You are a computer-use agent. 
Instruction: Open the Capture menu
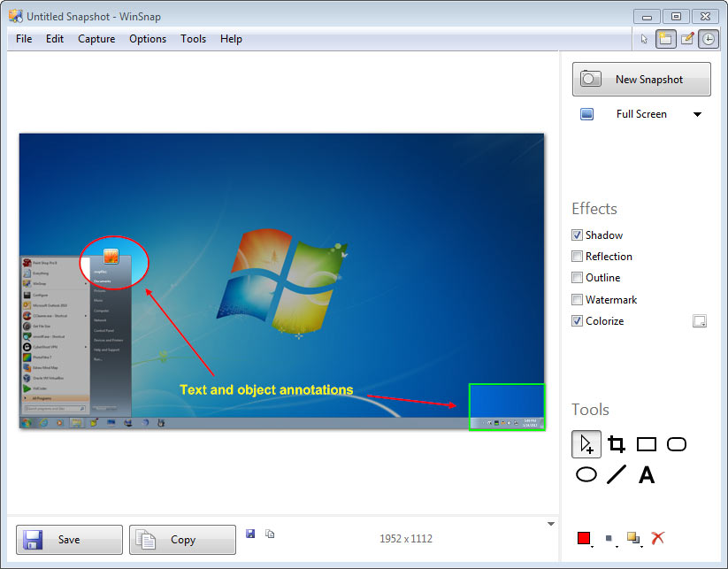tap(96, 39)
